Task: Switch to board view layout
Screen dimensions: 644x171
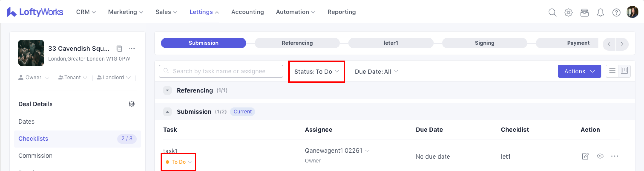Action: (x=624, y=71)
